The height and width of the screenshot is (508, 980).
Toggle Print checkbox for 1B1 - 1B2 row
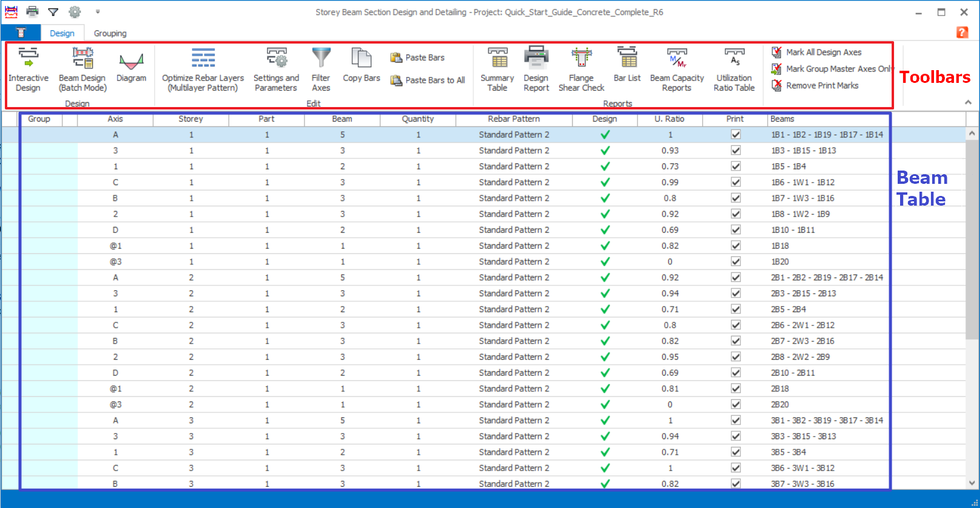(x=735, y=134)
